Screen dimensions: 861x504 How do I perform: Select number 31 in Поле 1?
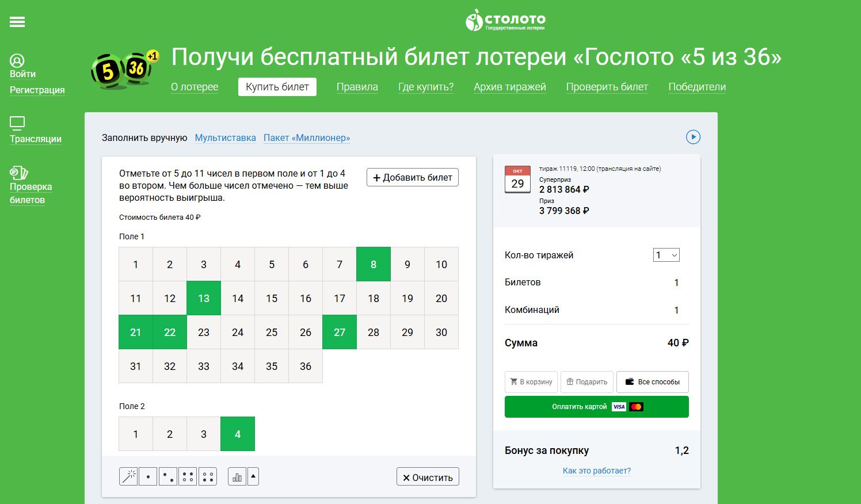pyautogui.click(x=136, y=366)
